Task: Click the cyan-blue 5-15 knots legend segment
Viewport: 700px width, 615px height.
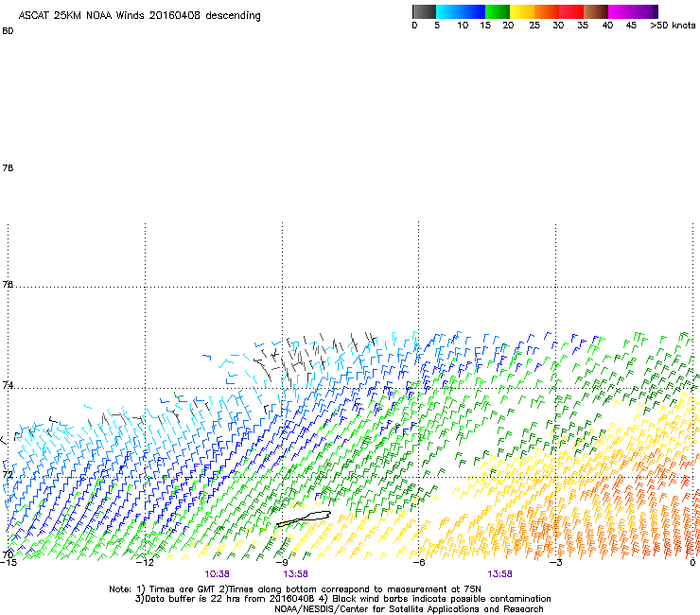Action: tap(461, 11)
